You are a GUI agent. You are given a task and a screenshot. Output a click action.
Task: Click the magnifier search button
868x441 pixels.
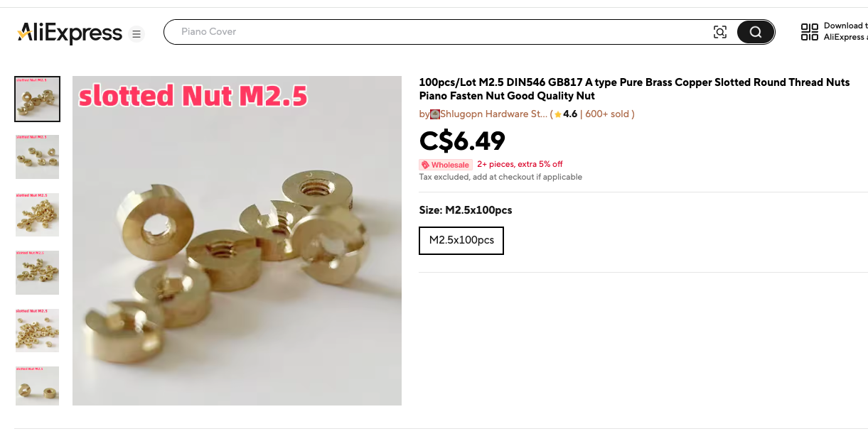pos(756,32)
